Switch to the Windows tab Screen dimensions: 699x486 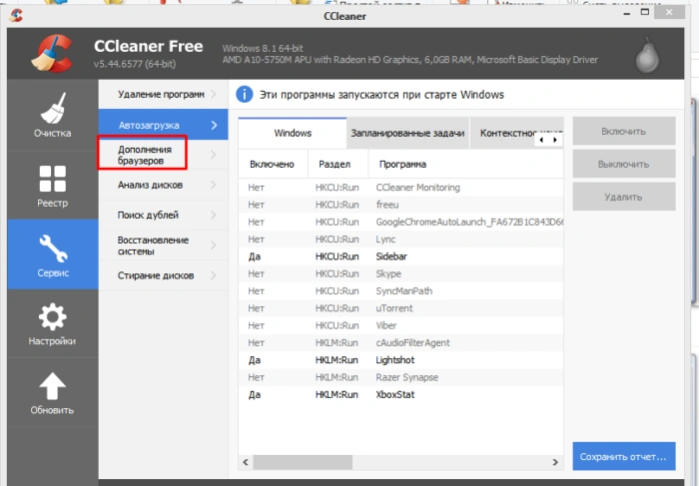[292, 133]
